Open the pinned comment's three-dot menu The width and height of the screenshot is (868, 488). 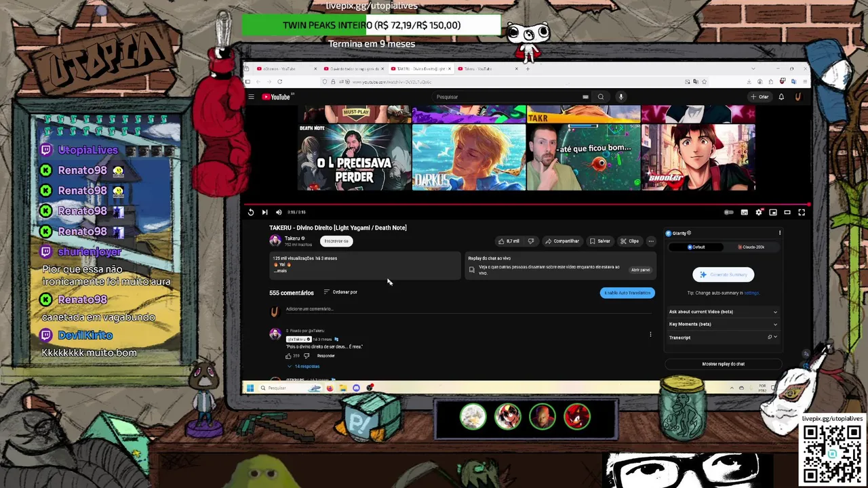coord(650,334)
